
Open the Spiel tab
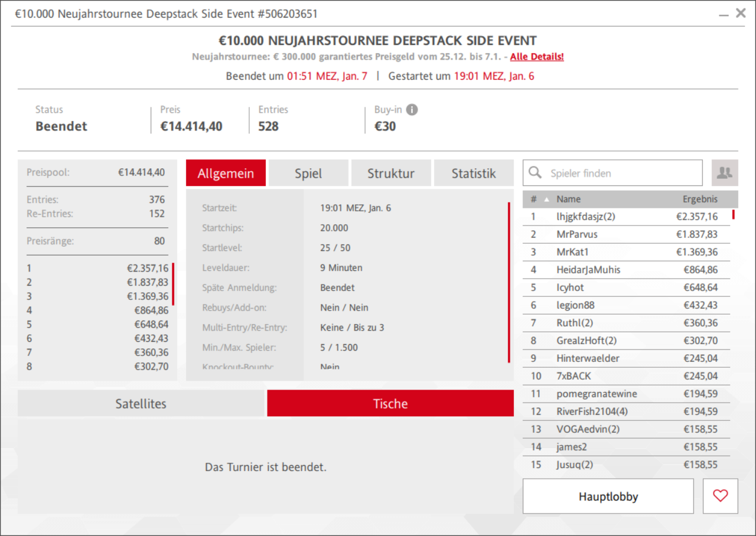tap(308, 174)
